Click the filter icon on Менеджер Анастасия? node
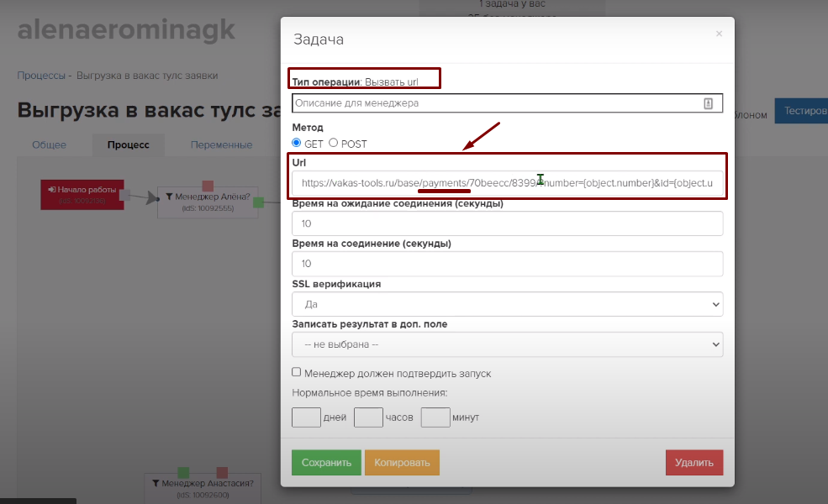Image resolution: width=828 pixels, height=504 pixels. pyautogui.click(x=156, y=484)
